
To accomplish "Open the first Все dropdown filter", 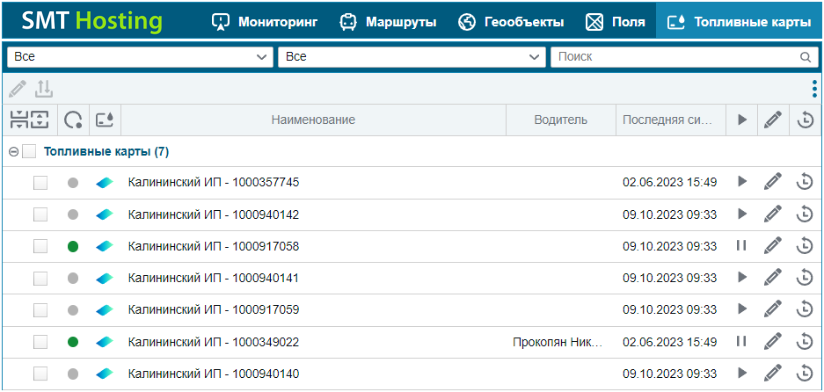I will pos(140,57).
